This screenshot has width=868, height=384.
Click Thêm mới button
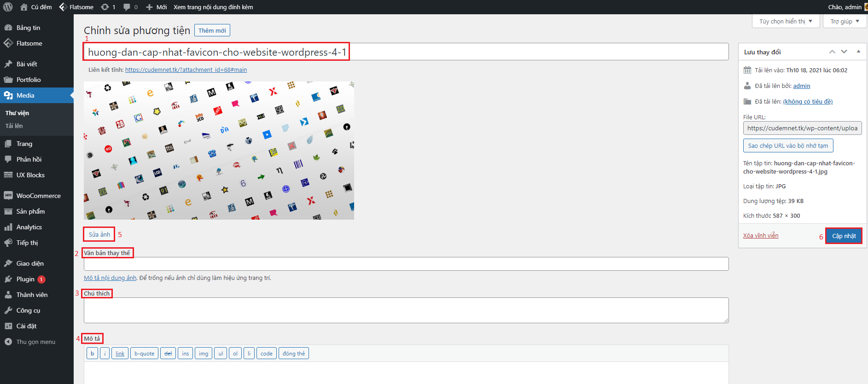212,30
